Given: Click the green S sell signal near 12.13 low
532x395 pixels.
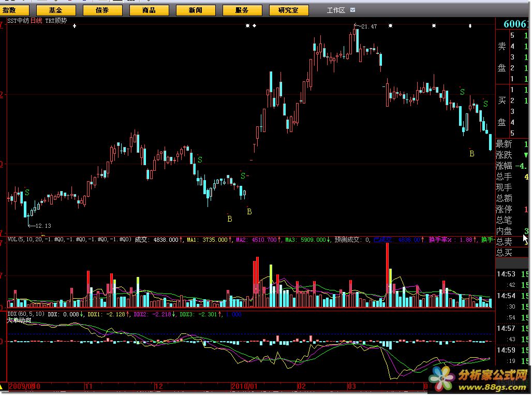Looking at the screenshot, I should tap(27, 193).
